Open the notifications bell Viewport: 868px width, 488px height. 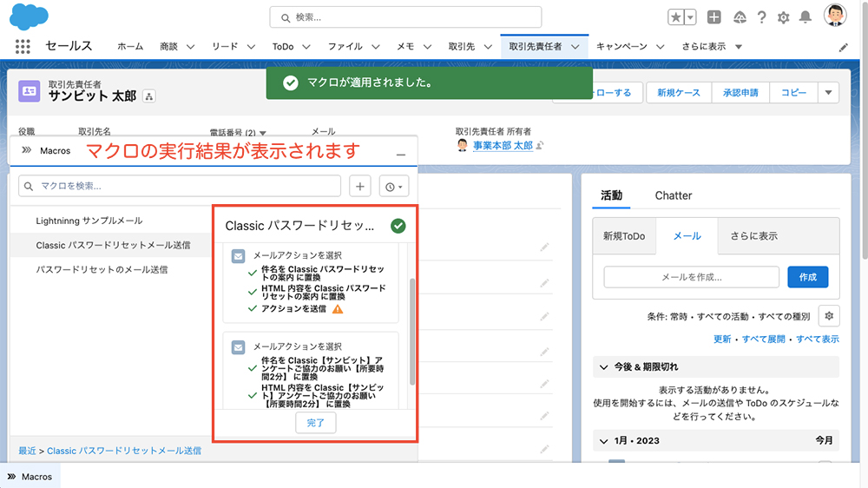(806, 17)
